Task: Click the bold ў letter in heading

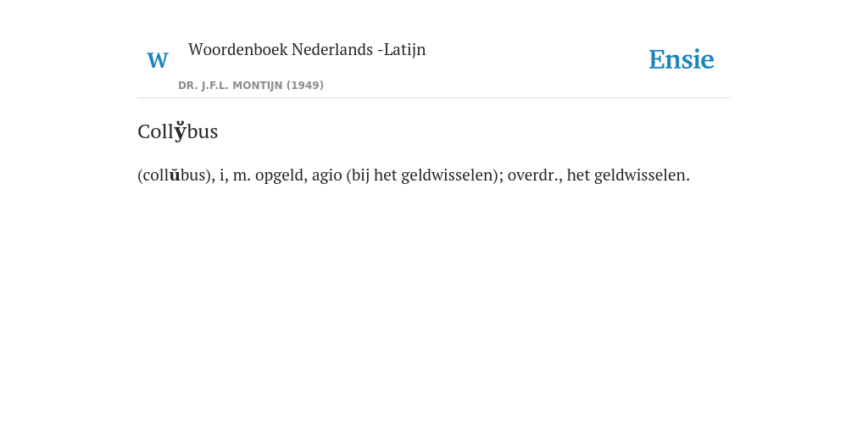Action: pos(180,131)
